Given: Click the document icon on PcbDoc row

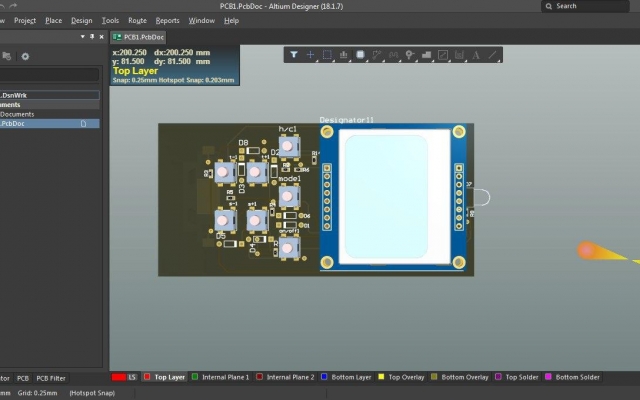Looking at the screenshot, I should pyautogui.click(x=83, y=123).
